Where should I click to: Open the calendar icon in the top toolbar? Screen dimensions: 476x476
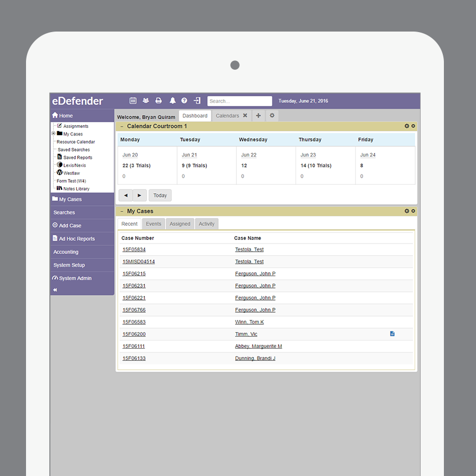[x=133, y=101]
